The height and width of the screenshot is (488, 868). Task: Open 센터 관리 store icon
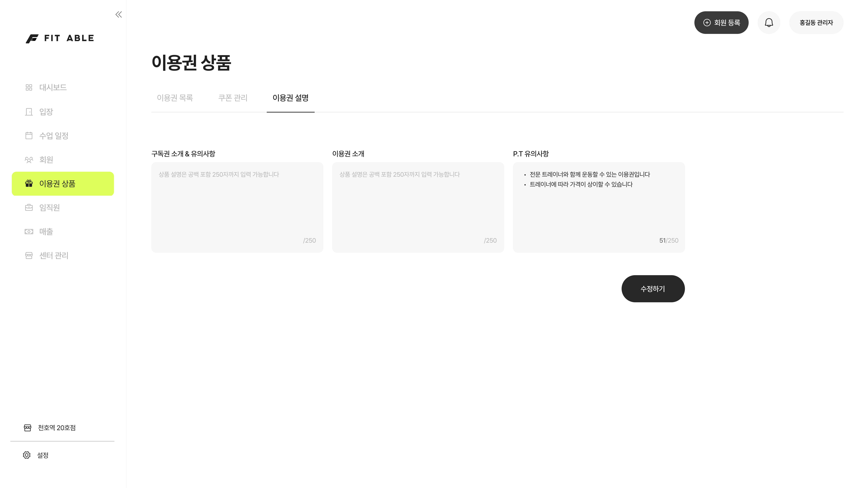pos(29,256)
